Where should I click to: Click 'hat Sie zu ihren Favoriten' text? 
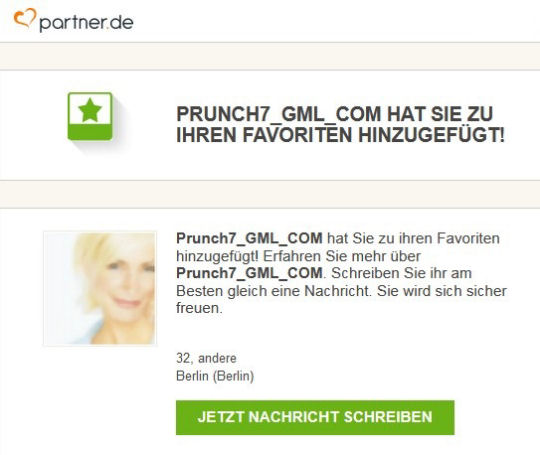coord(413,238)
